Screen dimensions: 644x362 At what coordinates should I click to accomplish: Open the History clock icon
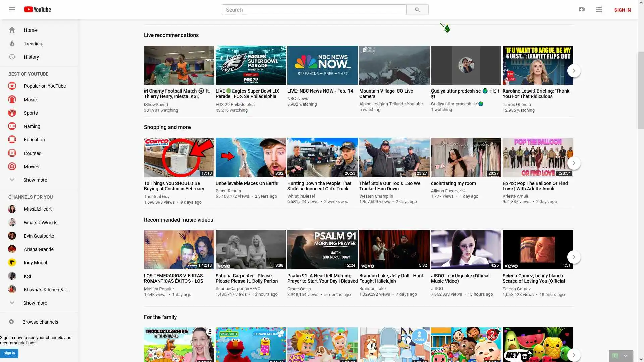click(12, 57)
